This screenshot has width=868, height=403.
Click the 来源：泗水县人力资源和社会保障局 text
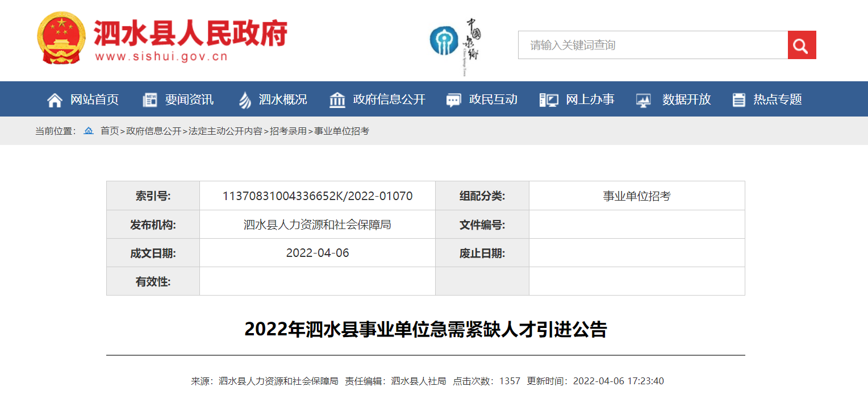tap(264, 381)
